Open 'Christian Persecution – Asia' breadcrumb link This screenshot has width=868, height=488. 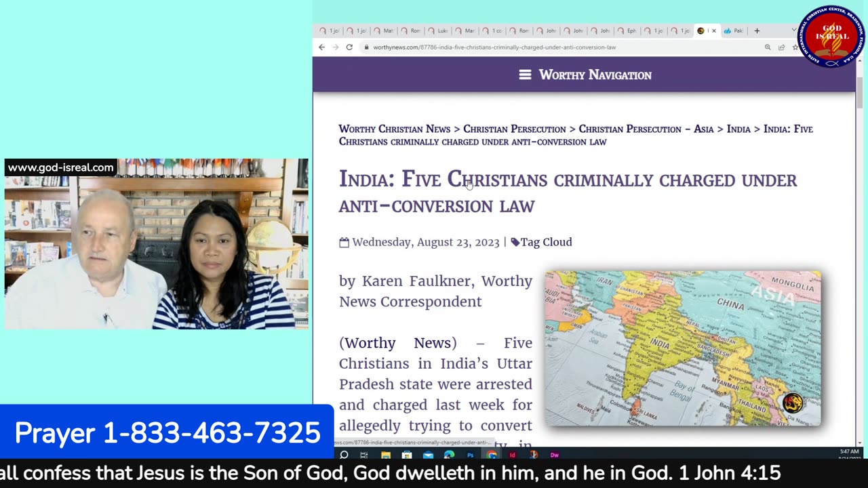point(646,129)
